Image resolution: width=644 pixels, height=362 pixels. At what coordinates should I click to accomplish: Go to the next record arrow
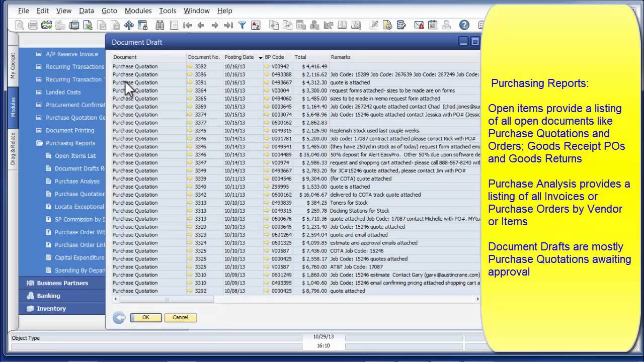click(215, 25)
